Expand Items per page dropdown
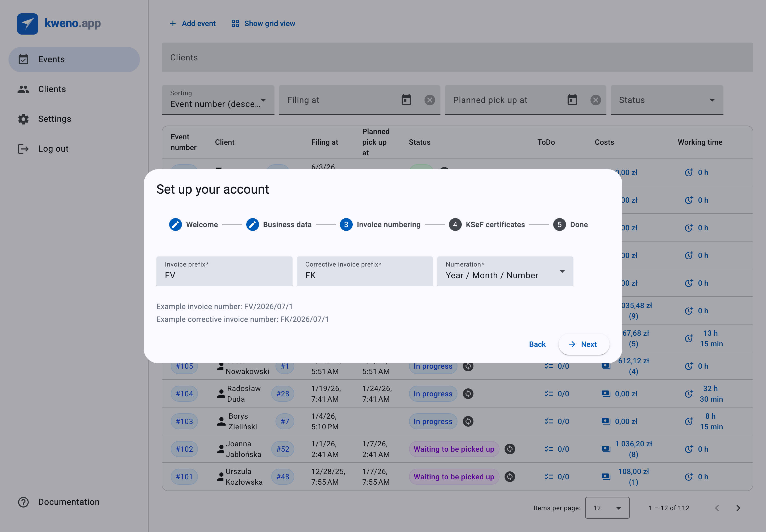 tap(607, 508)
